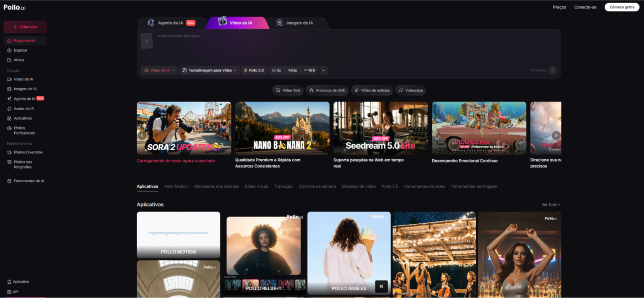Open Ferramentas de IA in sidebar
The width and height of the screenshot is (644, 298).
point(29,181)
